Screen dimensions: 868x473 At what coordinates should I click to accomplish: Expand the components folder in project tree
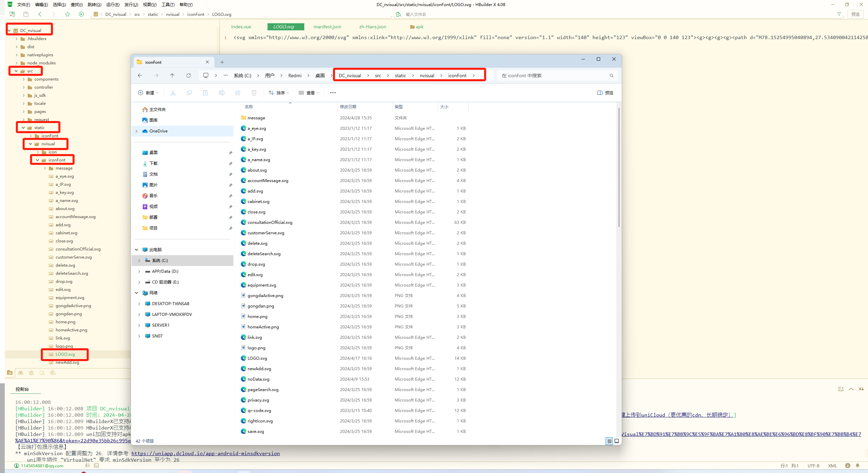24,79
